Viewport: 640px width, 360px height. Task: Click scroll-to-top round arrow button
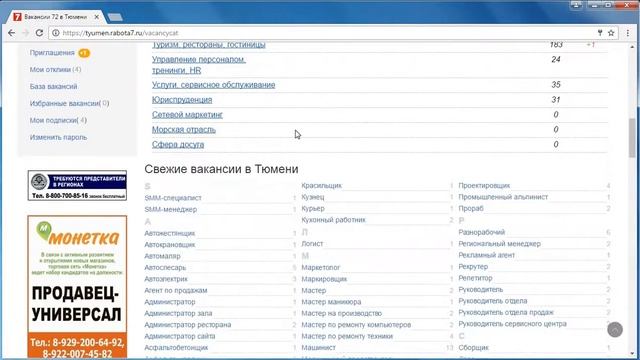click(x=615, y=329)
